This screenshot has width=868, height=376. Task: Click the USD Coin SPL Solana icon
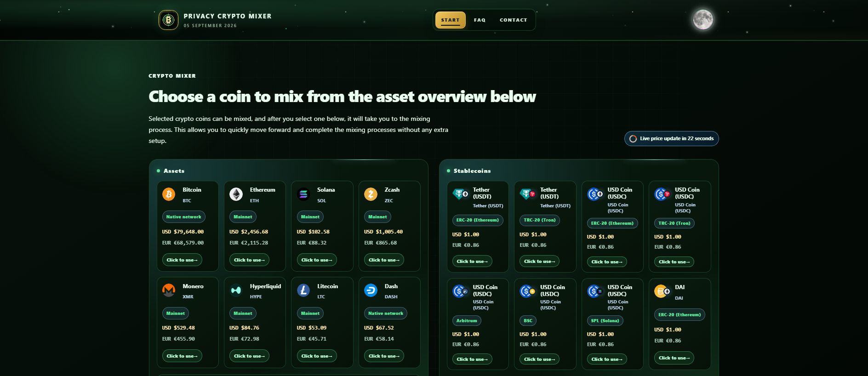595,291
